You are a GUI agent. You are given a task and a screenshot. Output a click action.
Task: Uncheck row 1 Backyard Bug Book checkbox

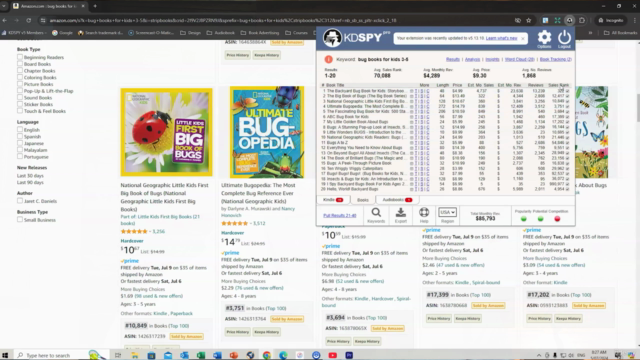pyautogui.click(x=567, y=91)
